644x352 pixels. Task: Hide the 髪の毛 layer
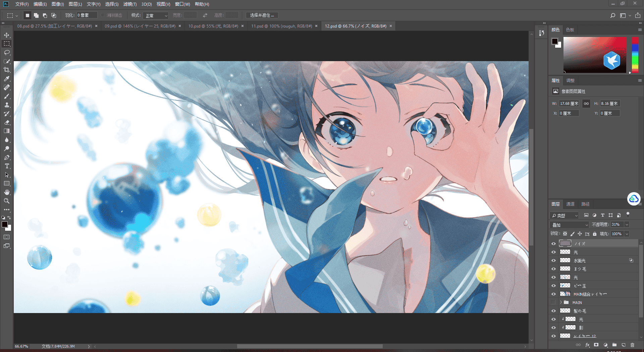tap(553, 311)
